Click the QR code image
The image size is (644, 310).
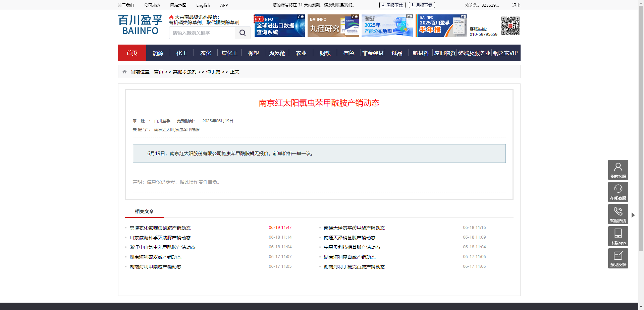[510, 26]
